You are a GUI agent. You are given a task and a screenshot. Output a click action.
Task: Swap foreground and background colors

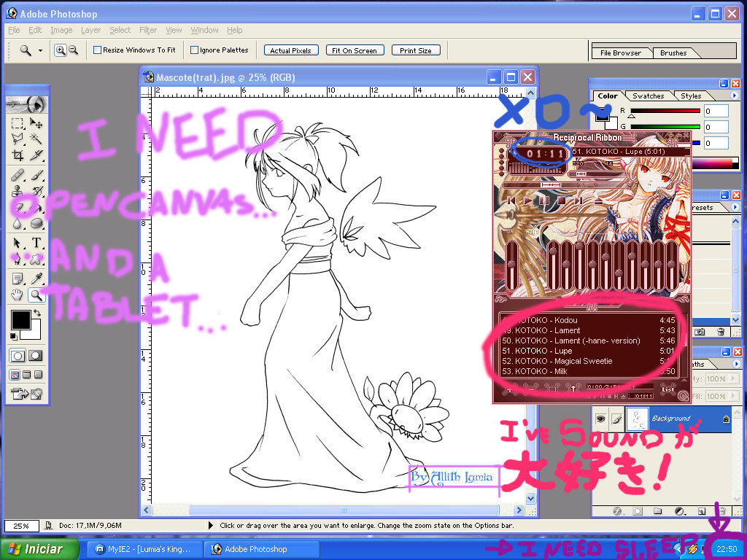37,314
